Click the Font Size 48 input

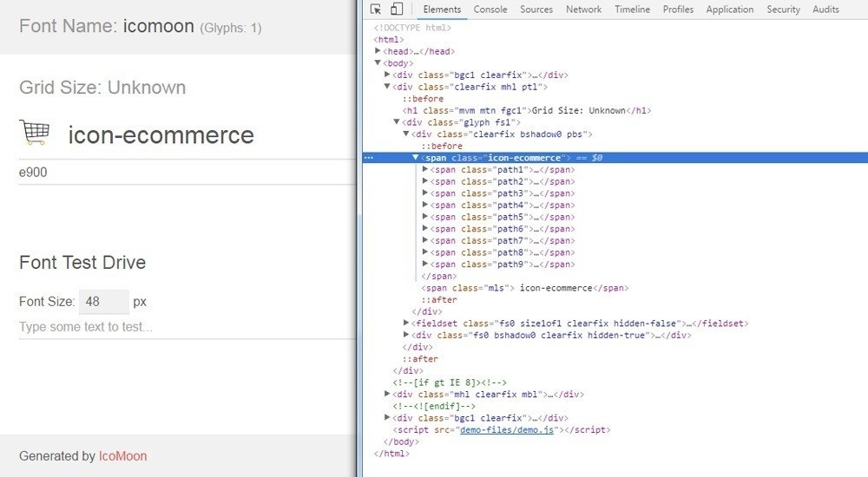103,302
